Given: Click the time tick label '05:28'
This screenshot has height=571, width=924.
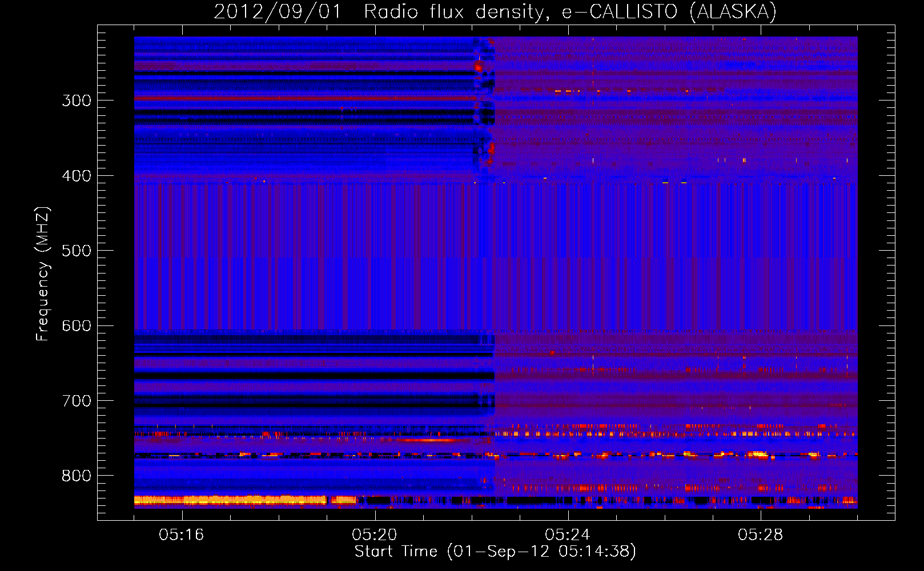Looking at the screenshot, I should (x=761, y=535).
